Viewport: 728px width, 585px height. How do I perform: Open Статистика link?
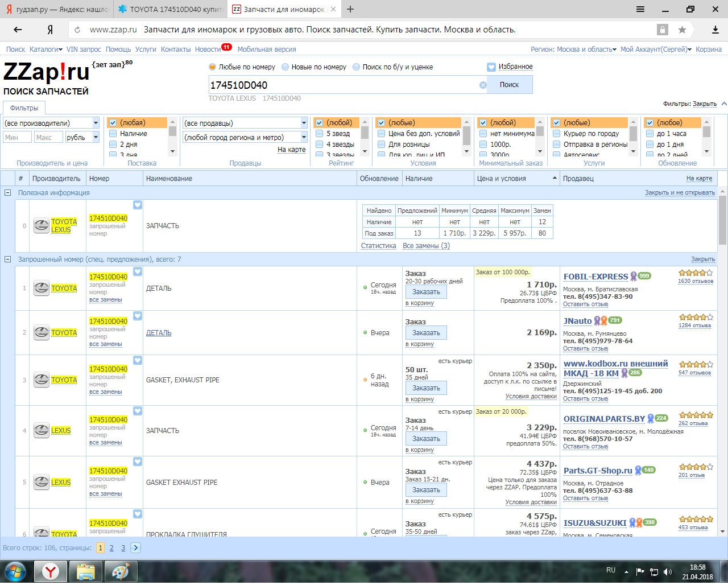(378, 246)
